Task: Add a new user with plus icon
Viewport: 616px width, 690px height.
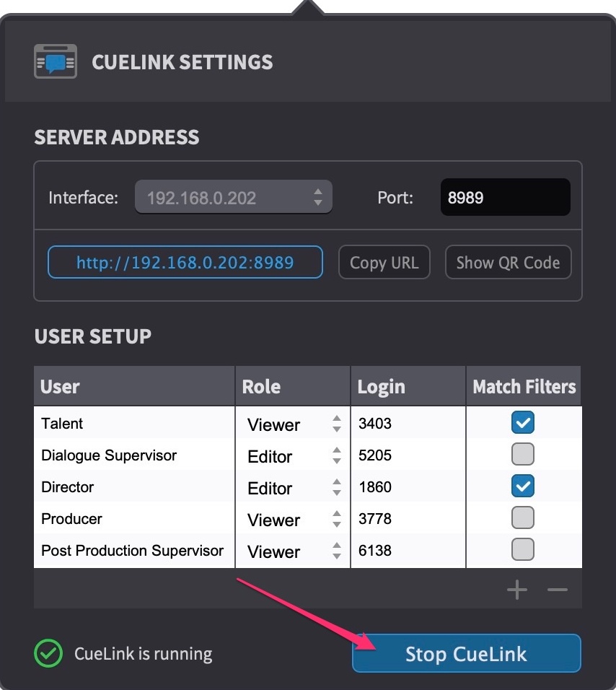Action: (517, 590)
